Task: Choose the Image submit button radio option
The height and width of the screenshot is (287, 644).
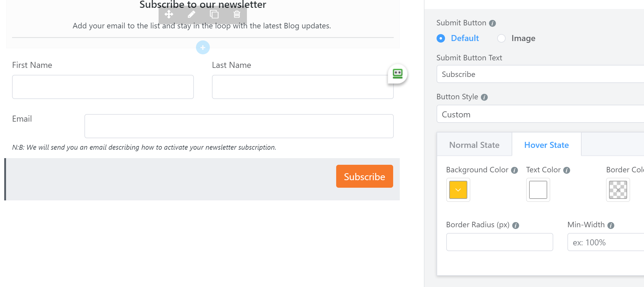Action: [501, 38]
